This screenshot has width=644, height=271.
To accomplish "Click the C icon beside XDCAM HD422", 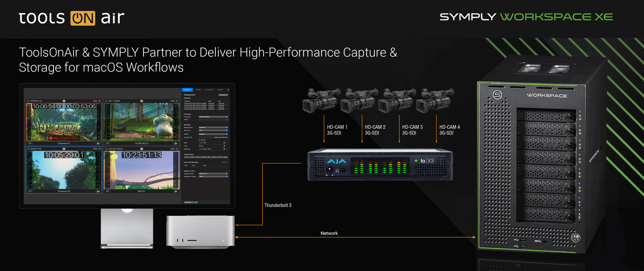I will pos(106,149).
